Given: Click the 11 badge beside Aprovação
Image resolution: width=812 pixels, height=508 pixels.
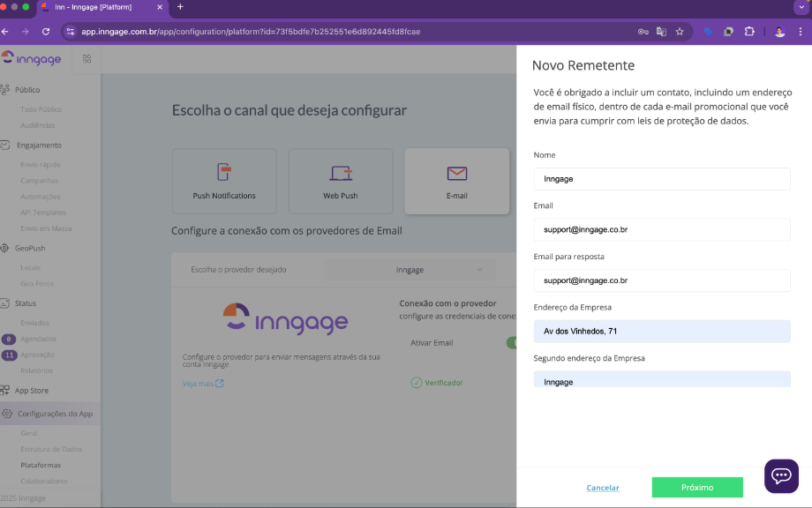Looking at the screenshot, I should 10,355.
